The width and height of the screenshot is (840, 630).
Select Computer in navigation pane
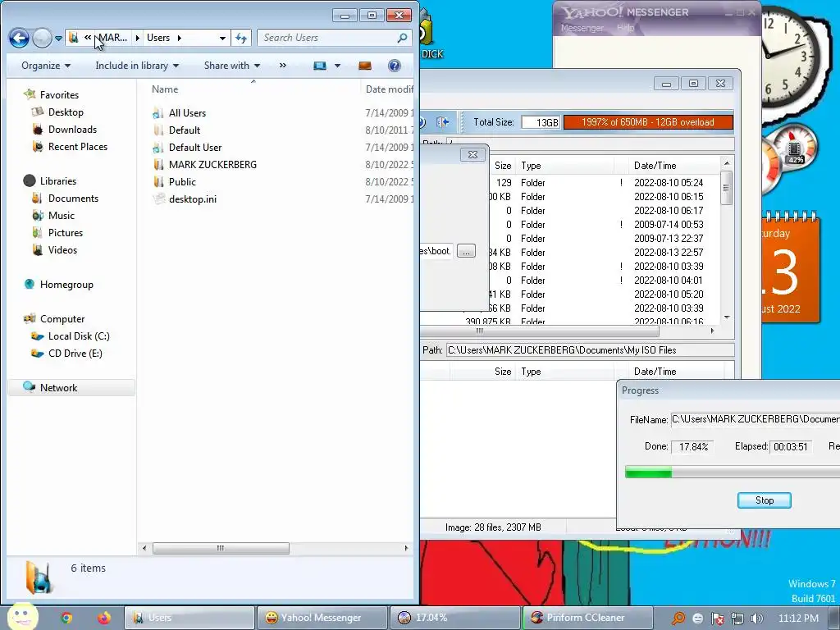tap(62, 319)
